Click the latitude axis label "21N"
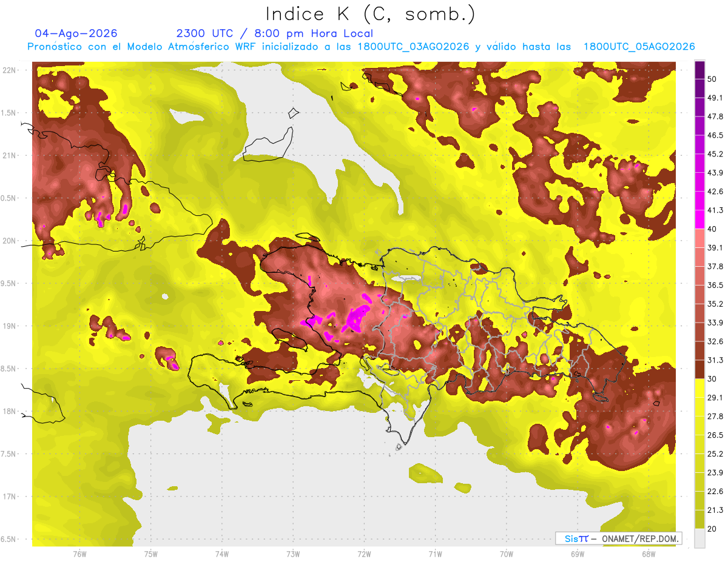The image size is (728, 562). [10, 156]
